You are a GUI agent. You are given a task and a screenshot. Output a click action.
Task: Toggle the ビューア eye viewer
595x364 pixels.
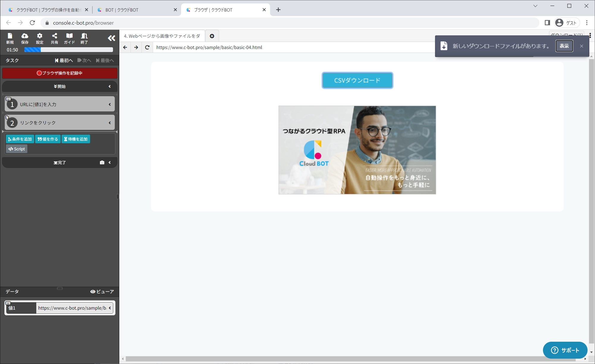[x=102, y=291]
